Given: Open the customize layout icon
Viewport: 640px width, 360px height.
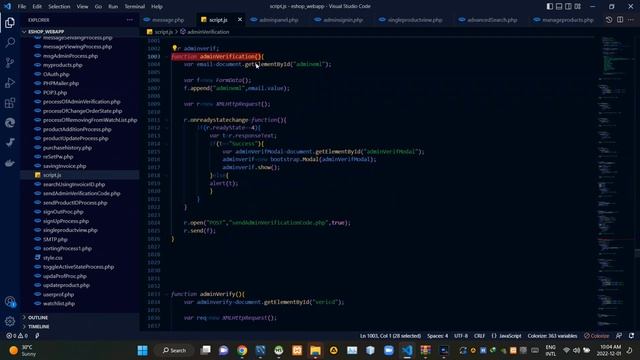Looking at the screenshot, I should [578, 7].
